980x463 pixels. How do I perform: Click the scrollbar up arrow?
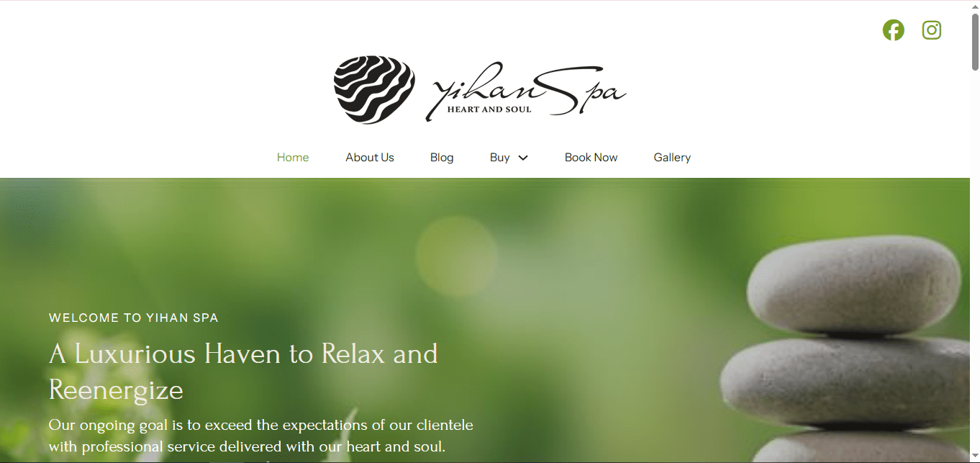pos(975,6)
